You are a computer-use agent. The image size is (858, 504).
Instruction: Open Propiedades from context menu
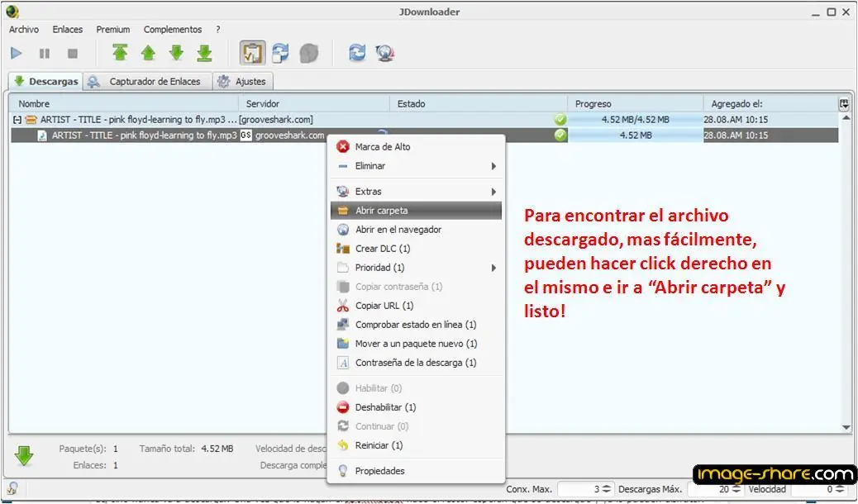click(416, 471)
